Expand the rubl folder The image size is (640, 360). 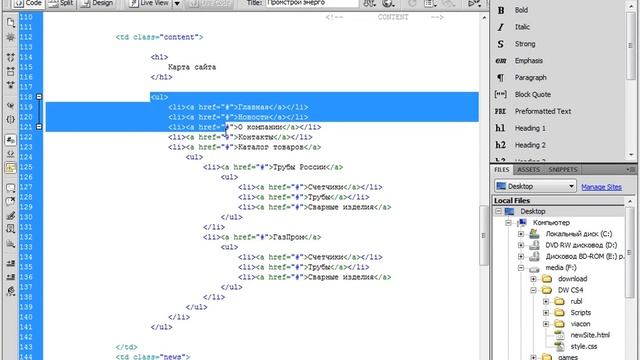(546, 302)
